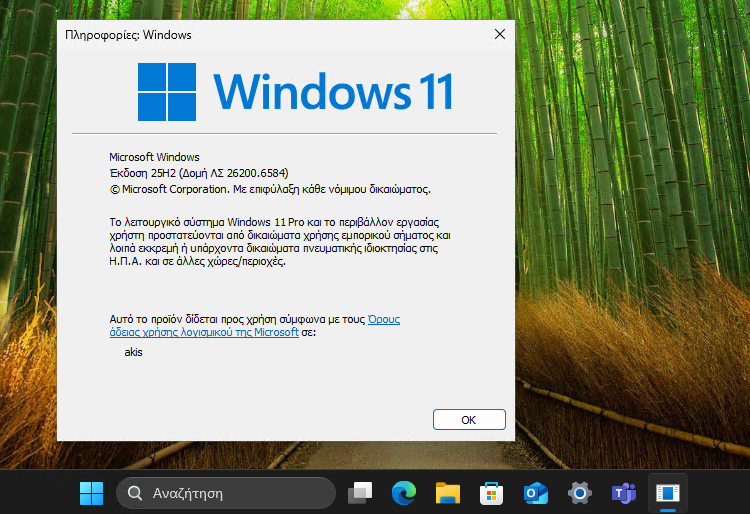Open File Explorer from the taskbar
The width and height of the screenshot is (750, 514).
coord(448,493)
